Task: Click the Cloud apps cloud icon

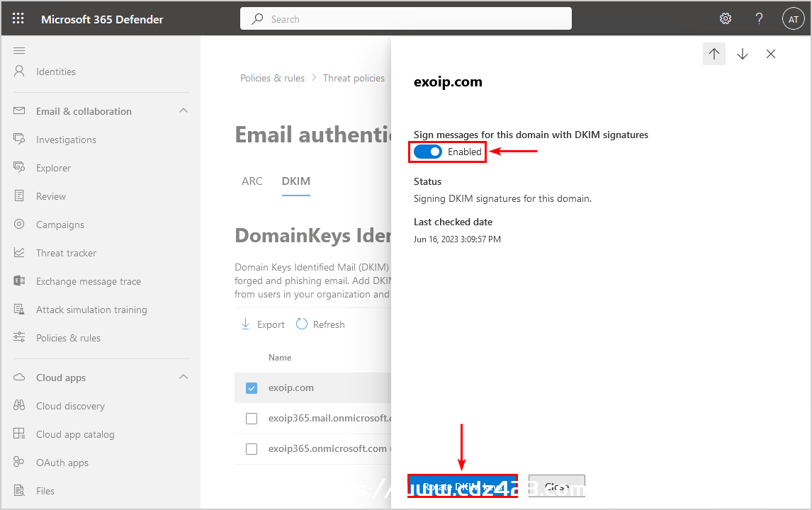Action: tap(19, 377)
